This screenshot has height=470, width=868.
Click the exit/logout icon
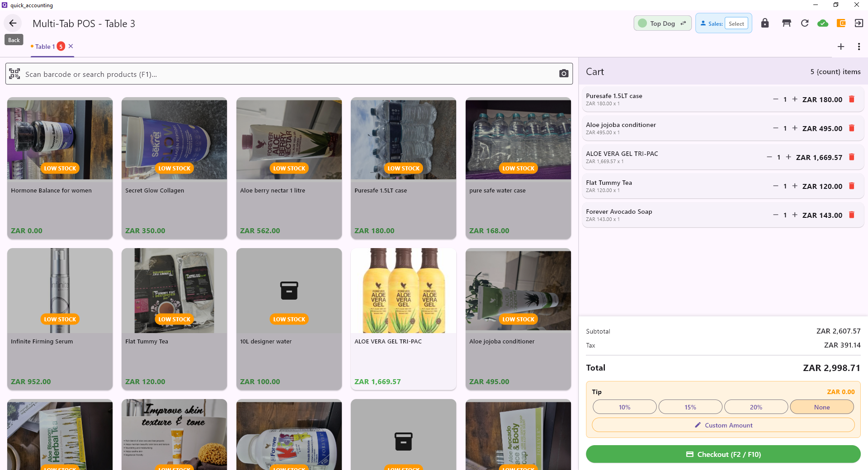(859, 23)
